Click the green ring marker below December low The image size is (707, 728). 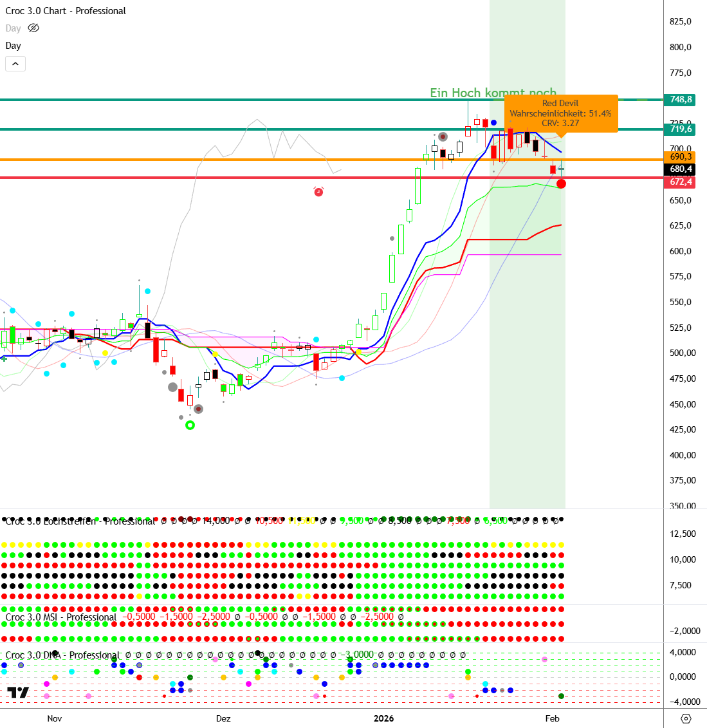pos(190,425)
